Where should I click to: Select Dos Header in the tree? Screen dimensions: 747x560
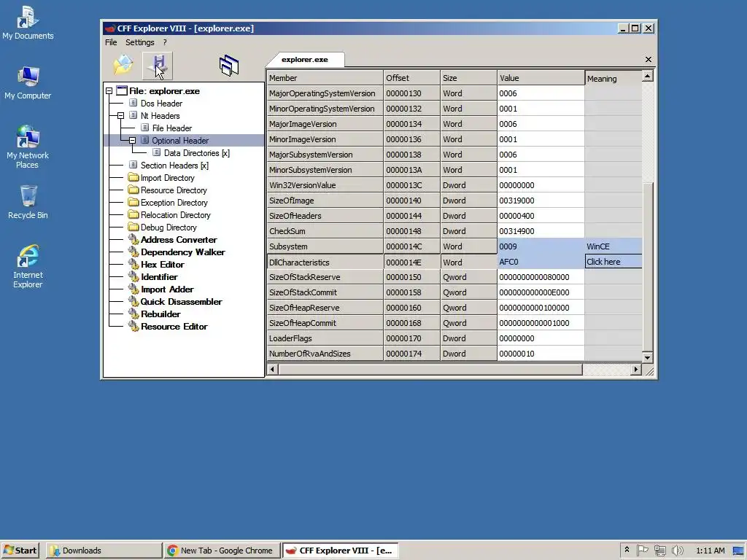point(161,104)
